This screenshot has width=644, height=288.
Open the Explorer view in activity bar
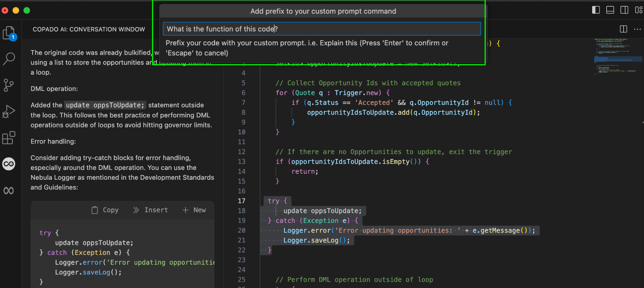[x=9, y=33]
